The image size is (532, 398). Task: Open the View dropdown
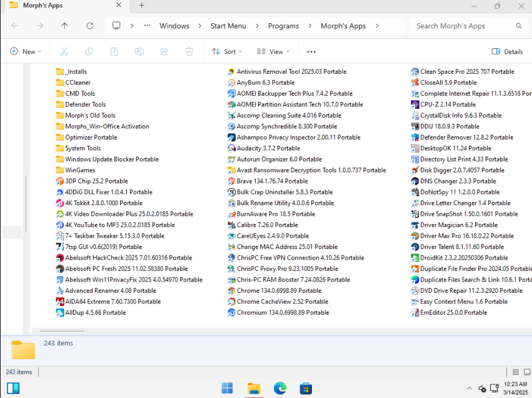[x=273, y=51]
